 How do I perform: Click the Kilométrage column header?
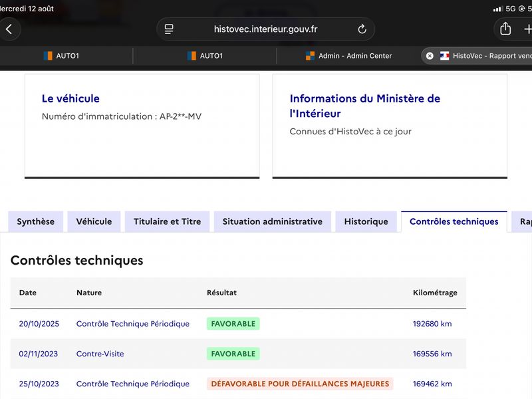coord(435,293)
